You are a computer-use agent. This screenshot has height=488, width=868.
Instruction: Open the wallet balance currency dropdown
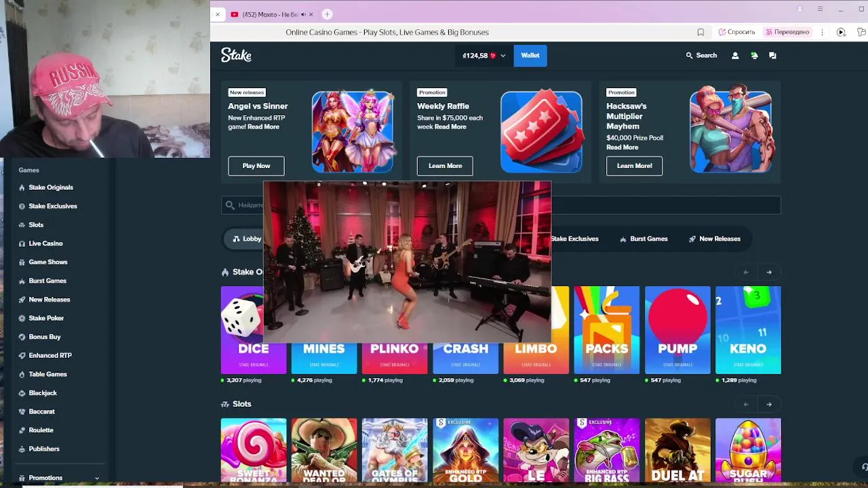(x=484, y=56)
